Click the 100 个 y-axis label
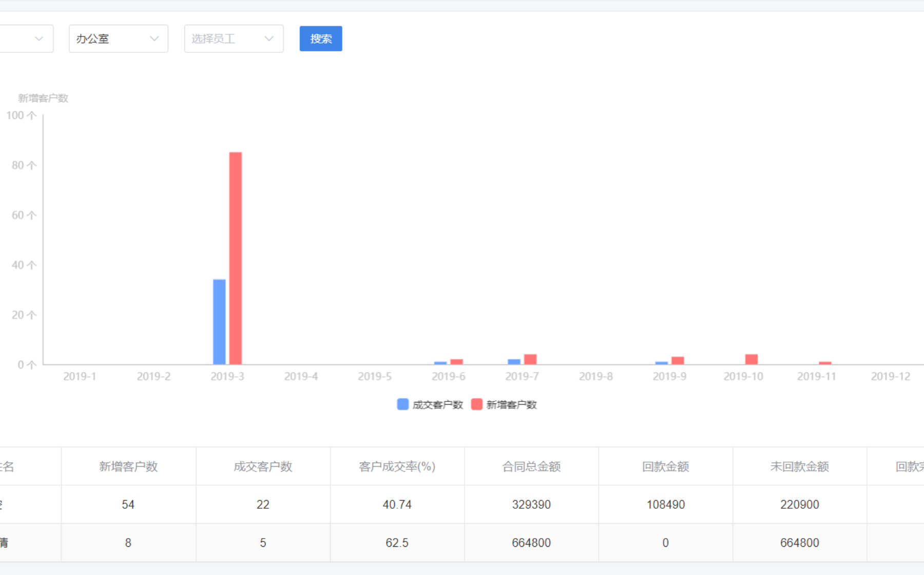Viewport: 924px width, 575px height. pyautogui.click(x=22, y=116)
